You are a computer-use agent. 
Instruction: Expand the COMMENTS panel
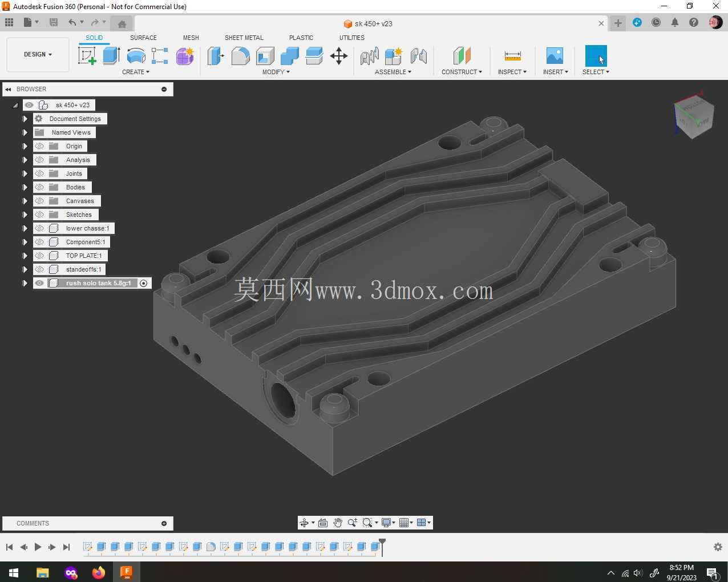tap(164, 523)
